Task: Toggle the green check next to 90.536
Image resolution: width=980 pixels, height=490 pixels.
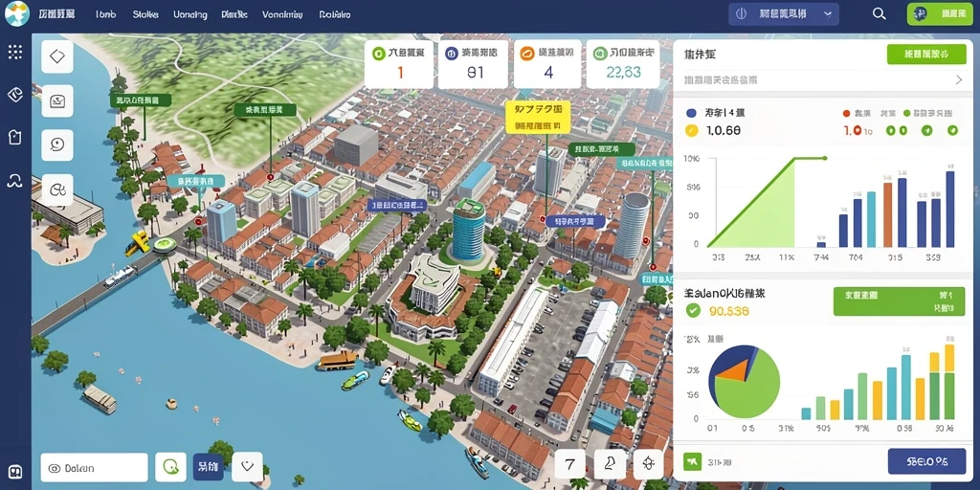Action: 692,310
